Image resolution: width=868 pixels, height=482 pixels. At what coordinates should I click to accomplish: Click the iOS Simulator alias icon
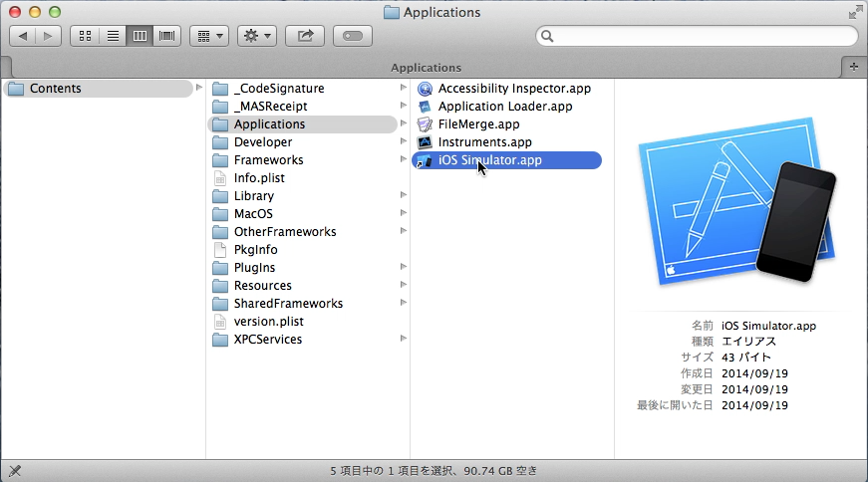425,160
